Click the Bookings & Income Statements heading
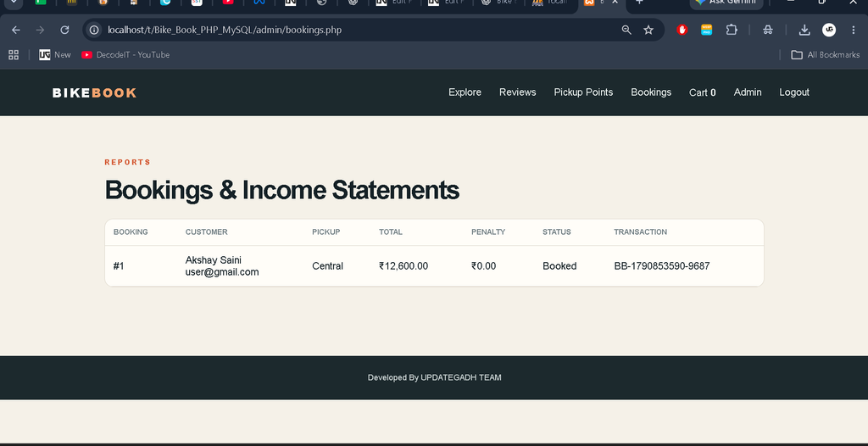 [x=281, y=190]
